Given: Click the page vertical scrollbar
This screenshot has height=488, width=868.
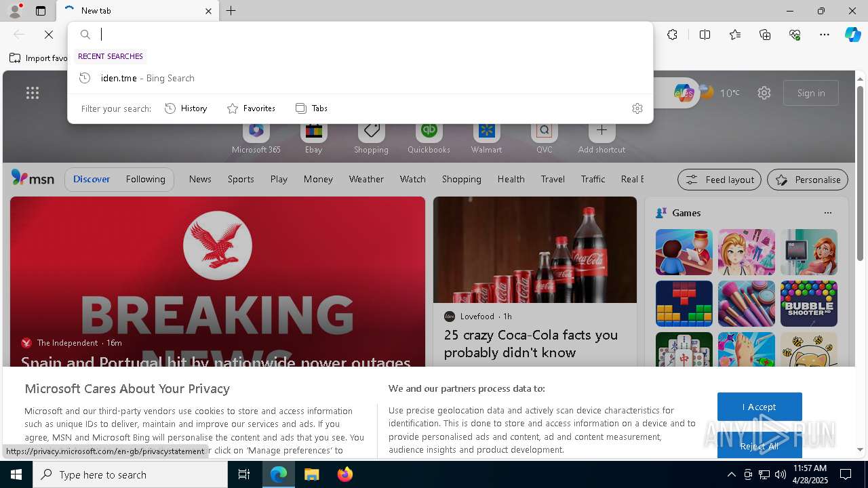Looking at the screenshot, I should (861, 173).
